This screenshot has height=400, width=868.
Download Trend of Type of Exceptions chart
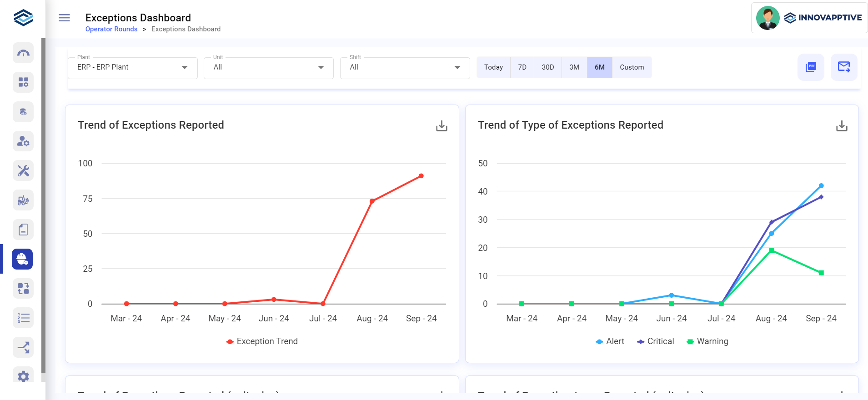point(842,126)
